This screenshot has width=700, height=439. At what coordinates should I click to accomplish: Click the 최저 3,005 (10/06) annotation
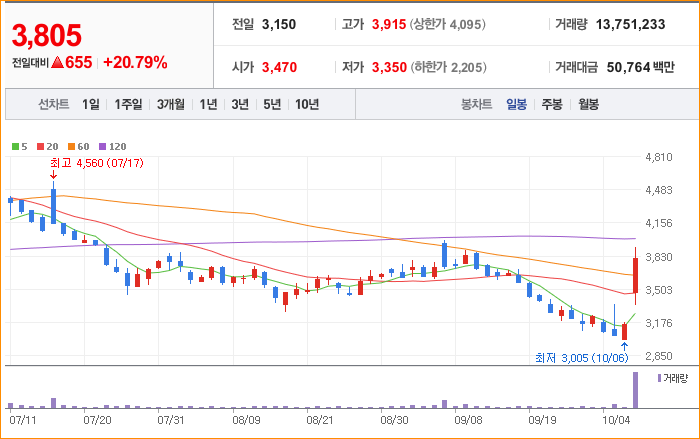[582, 358]
